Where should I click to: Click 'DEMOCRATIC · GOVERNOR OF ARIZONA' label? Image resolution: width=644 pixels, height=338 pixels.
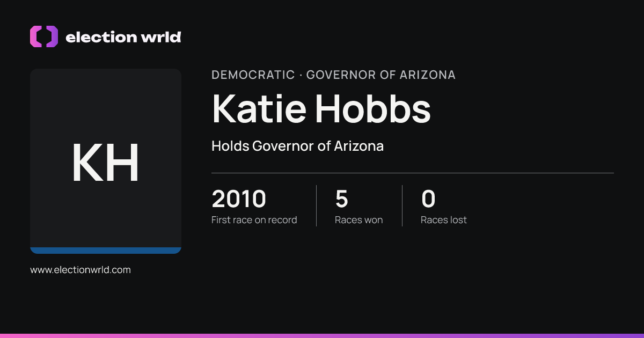click(x=333, y=75)
